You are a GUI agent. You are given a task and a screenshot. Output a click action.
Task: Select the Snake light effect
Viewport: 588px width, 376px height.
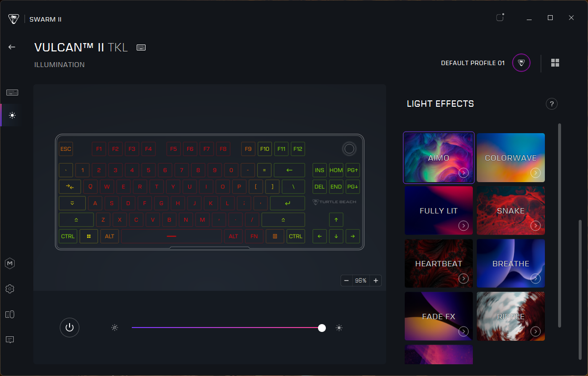(x=511, y=211)
